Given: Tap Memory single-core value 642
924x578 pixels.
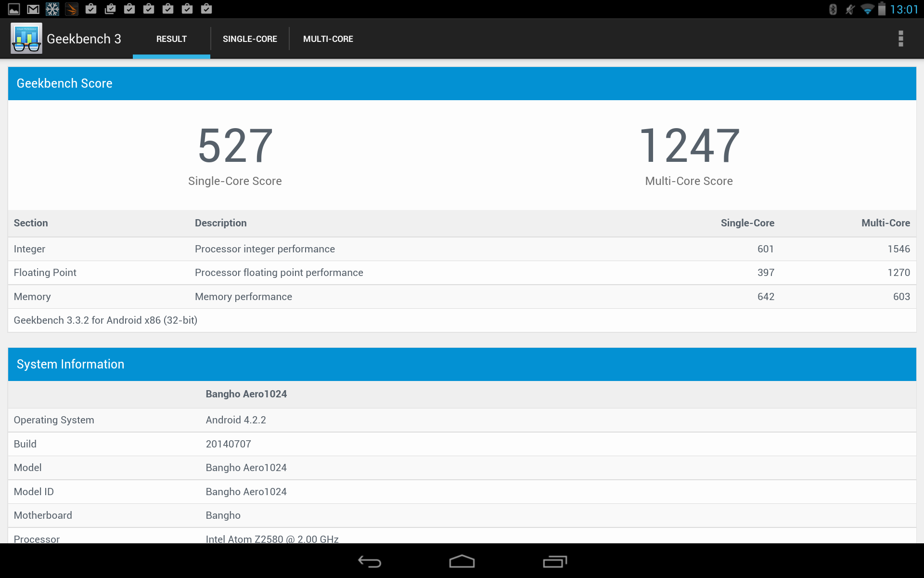Looking at the screenshot, I should coord(766,297).
